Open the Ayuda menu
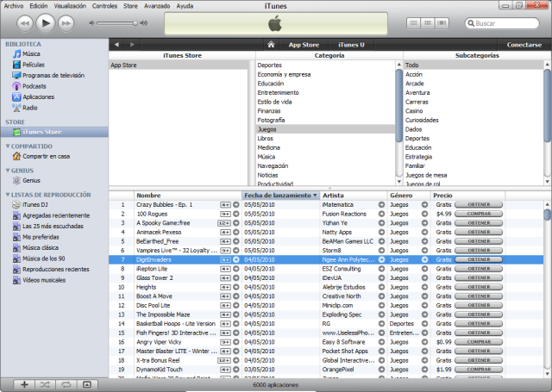552x392 pixels. pyautogui.click(x=185, y=6)
